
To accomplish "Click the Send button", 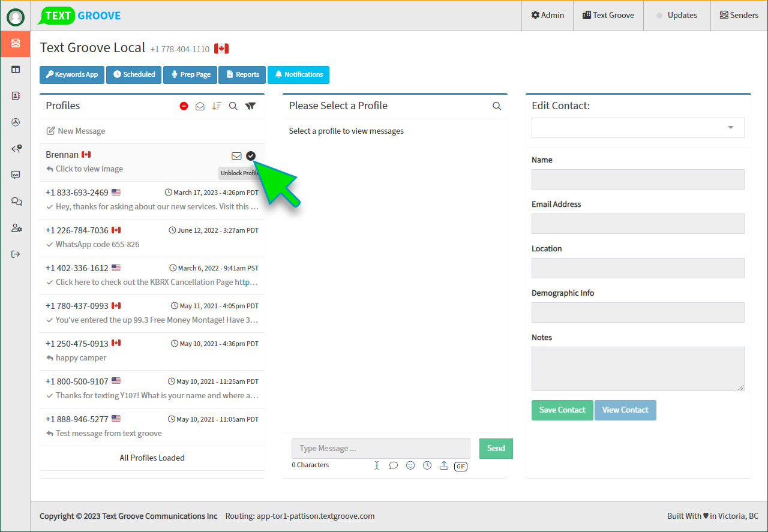I will 496,449.
